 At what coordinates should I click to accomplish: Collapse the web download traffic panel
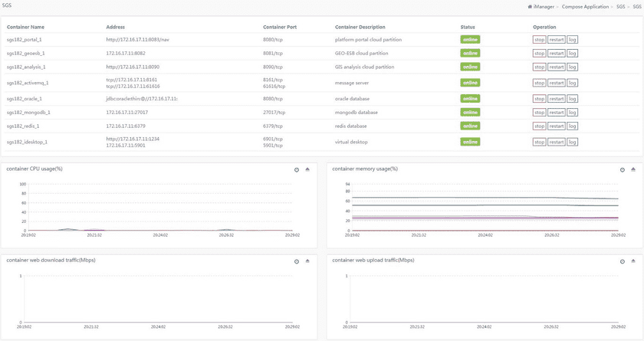[x=307, y=261]
